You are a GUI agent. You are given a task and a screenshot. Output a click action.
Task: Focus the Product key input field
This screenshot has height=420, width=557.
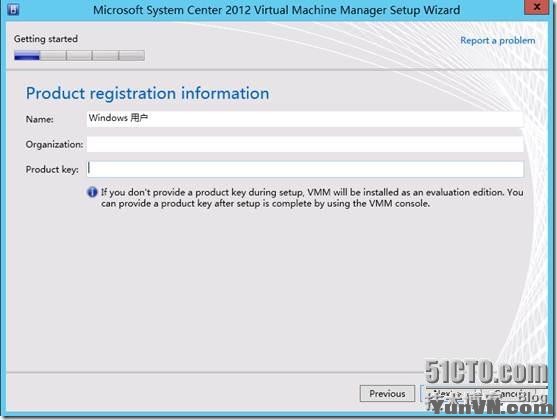305,169
